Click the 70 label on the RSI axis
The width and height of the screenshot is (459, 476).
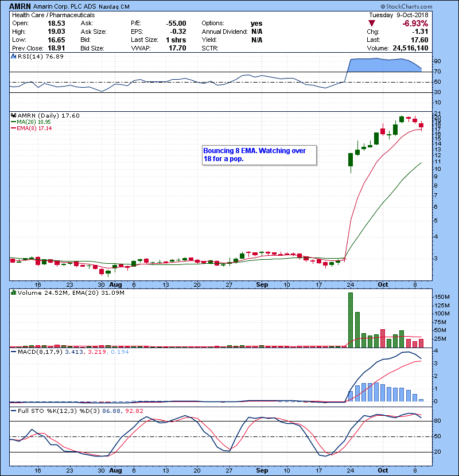point(437,72)
